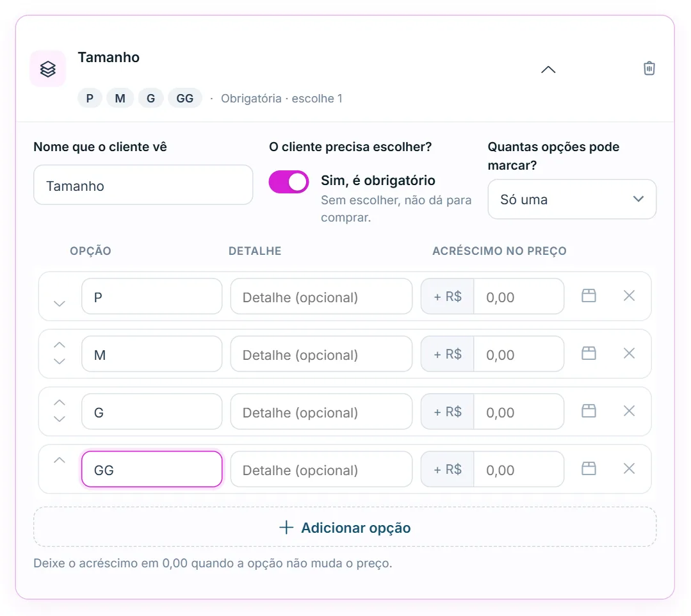Image resolution: width=691 pixels, height=616 pixels.
Task: Click the 'Deixe o acréscimo em 0,00' hint text
Action: click(213, 563)
